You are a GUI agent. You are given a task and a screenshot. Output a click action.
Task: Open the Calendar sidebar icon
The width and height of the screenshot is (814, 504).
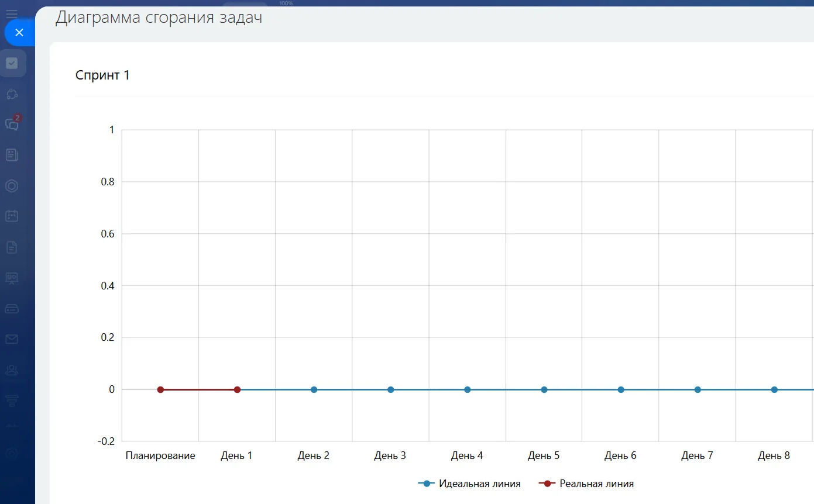tap(12, 216)
